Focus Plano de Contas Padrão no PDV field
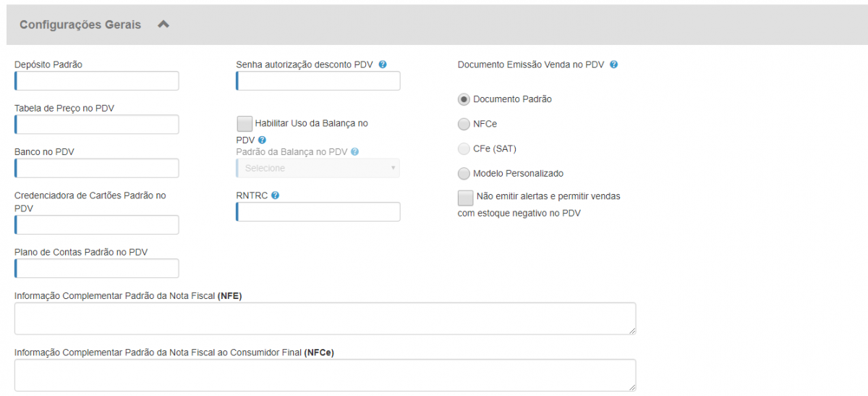 click(96, 269)
